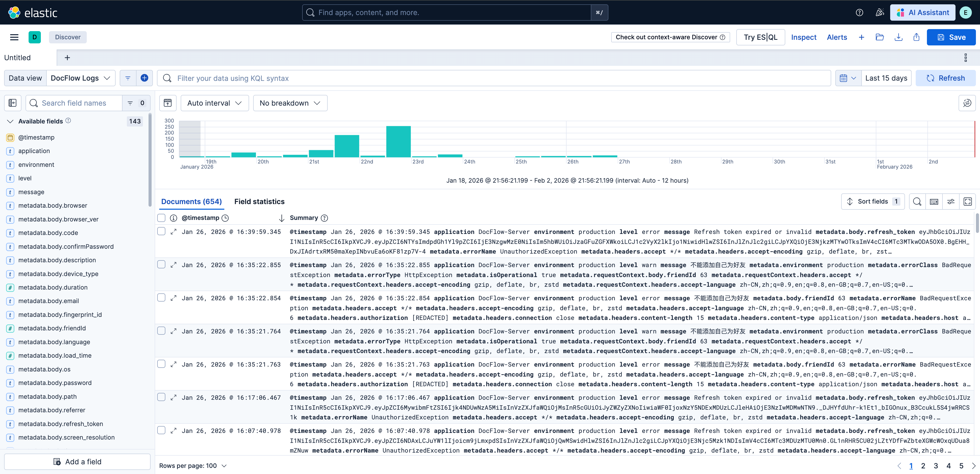Open the Auto interval dropdown

215,103
